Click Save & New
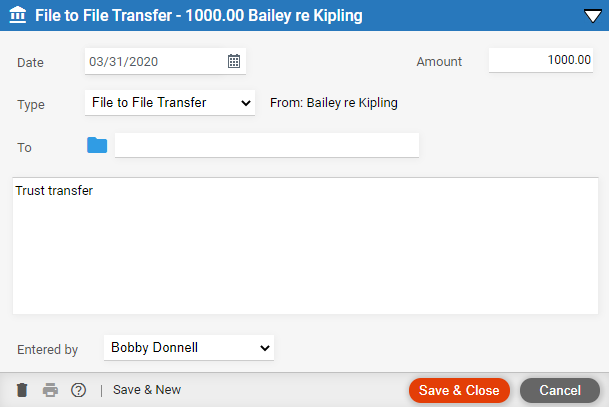This screenshot has height=407, width=609. point(147,390)
